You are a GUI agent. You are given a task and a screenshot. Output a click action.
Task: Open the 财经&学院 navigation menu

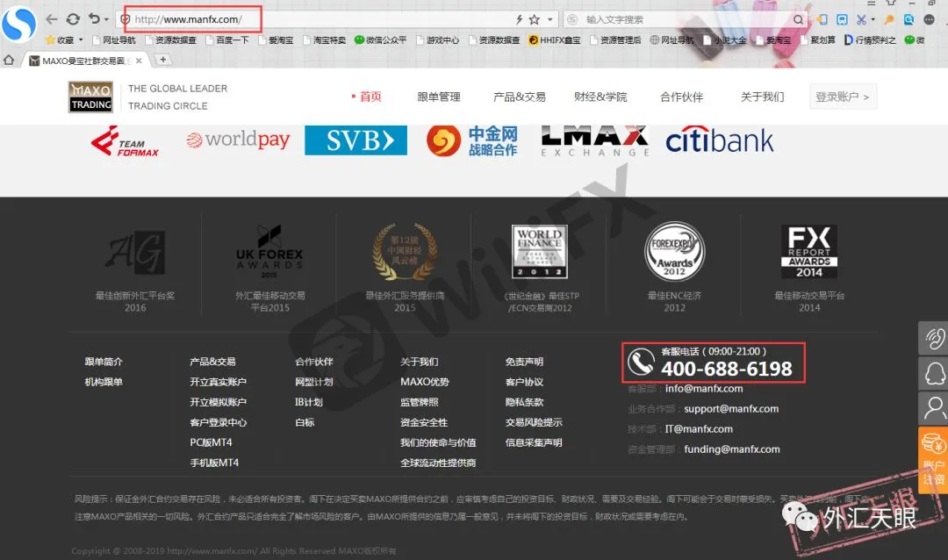600,97
